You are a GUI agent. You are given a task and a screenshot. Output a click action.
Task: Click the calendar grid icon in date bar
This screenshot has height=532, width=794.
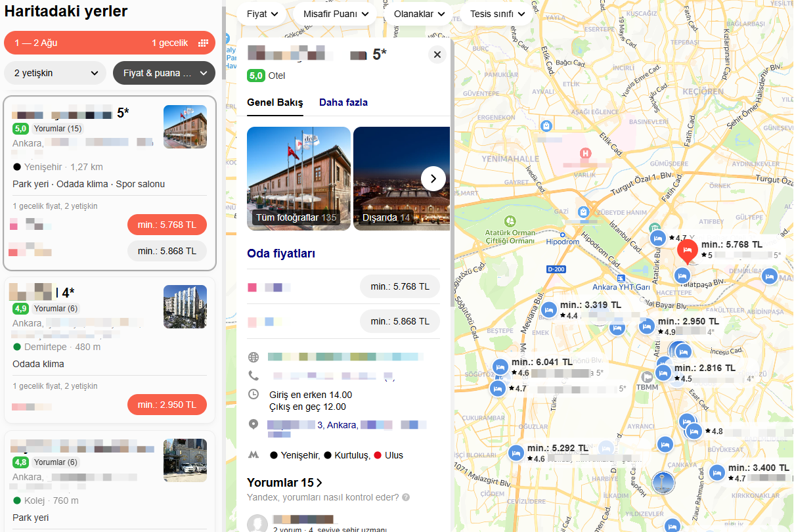coord(203,43)
